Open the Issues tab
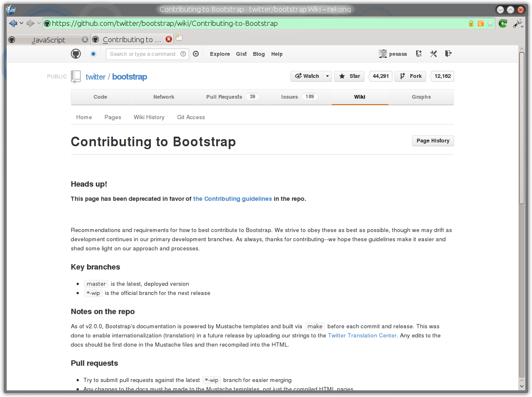 coord(299,97)
